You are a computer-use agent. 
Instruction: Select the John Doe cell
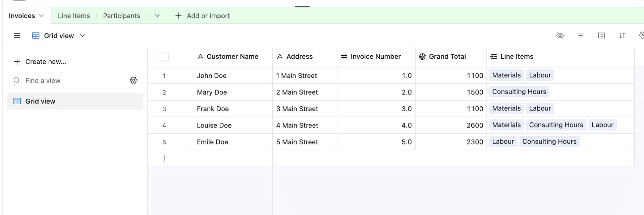point(233,76)
